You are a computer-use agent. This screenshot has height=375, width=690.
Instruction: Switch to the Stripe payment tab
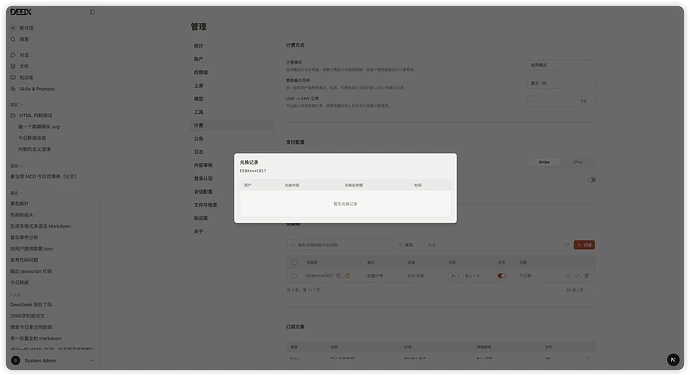pyautogui.click(x=544, y=162)
